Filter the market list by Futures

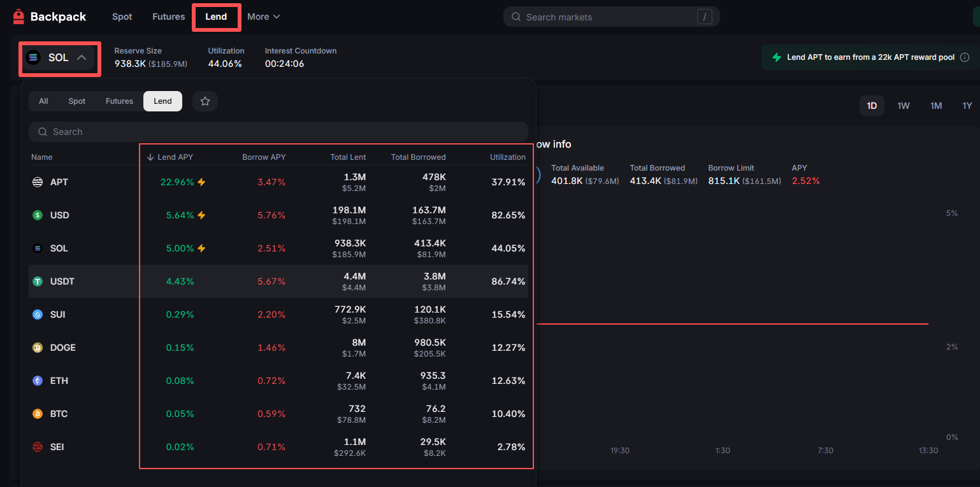119,101
